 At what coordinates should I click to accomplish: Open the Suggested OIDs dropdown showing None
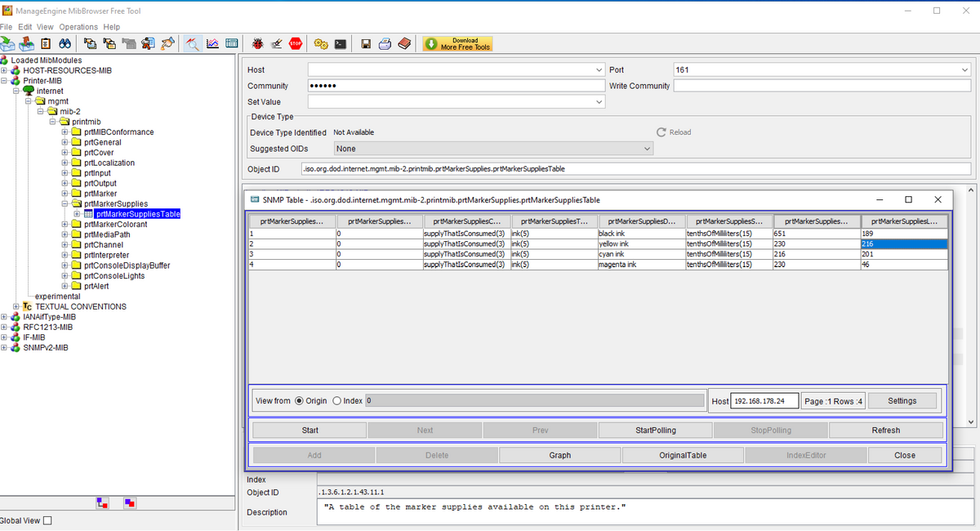point(648,149)
